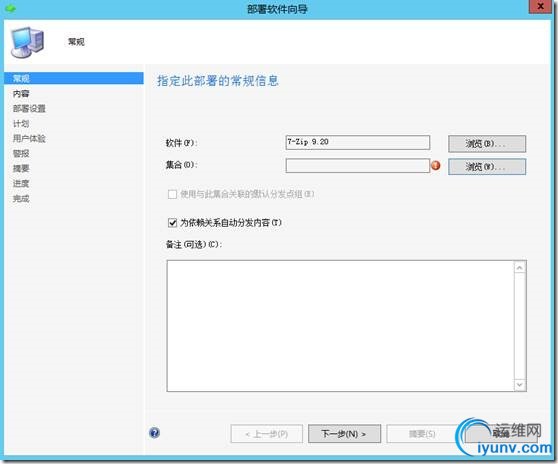The image size is (558, 464).
Task: Select the 用户体验 wizard step
Action: 29,138
